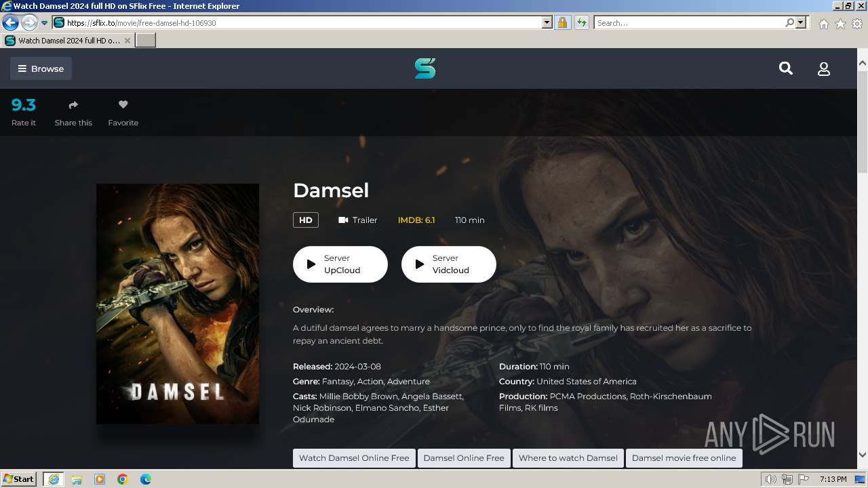Viewport: 868px width, 488px height.
Task: Click Damsel Online Free tag
Action: (x=464, y=457)
